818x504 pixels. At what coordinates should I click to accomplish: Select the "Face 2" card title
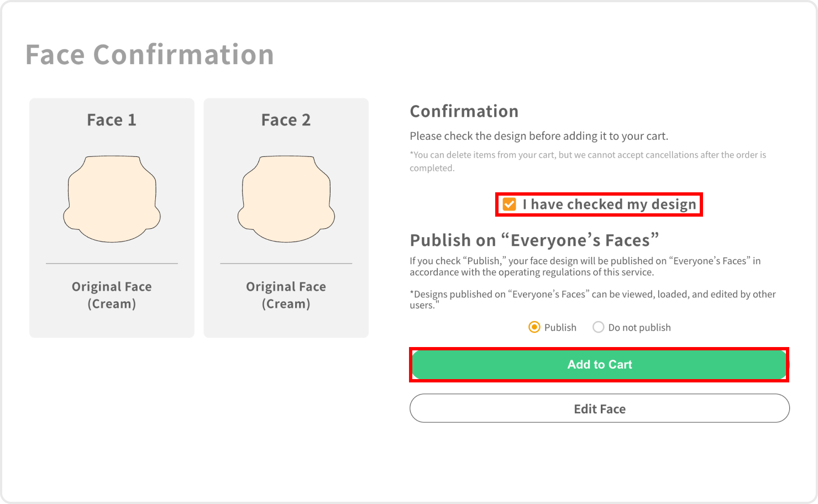point(286,120)
